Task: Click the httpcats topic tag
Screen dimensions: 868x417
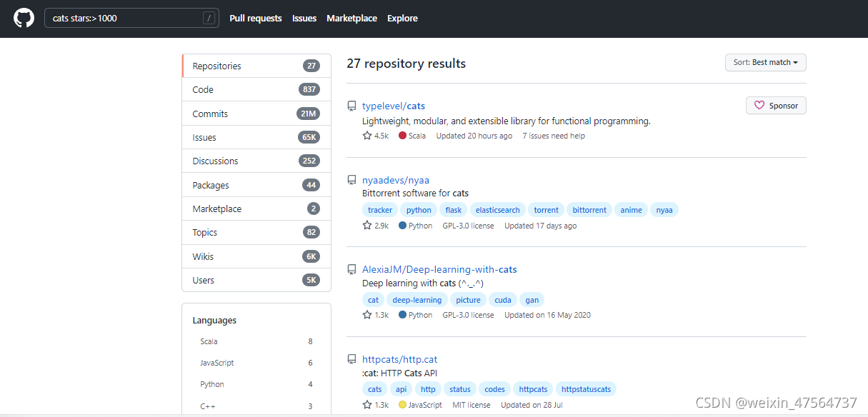Action: click(x=533, y=389)
